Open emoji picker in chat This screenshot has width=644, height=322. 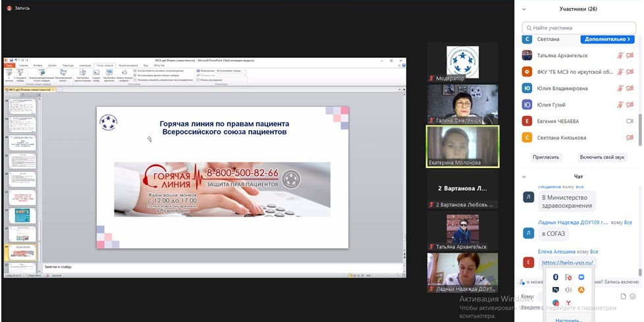coord(633,296)
